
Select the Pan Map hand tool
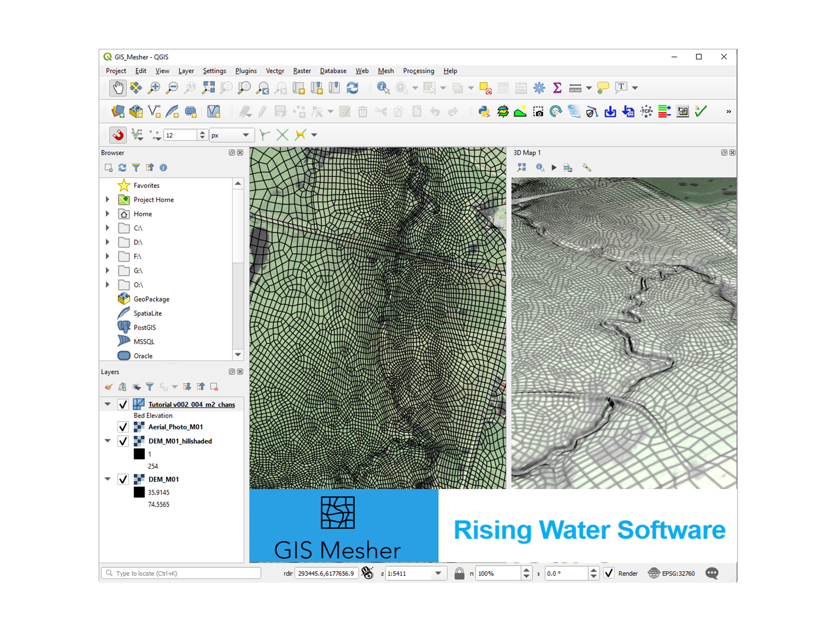[x=118, y=88]
